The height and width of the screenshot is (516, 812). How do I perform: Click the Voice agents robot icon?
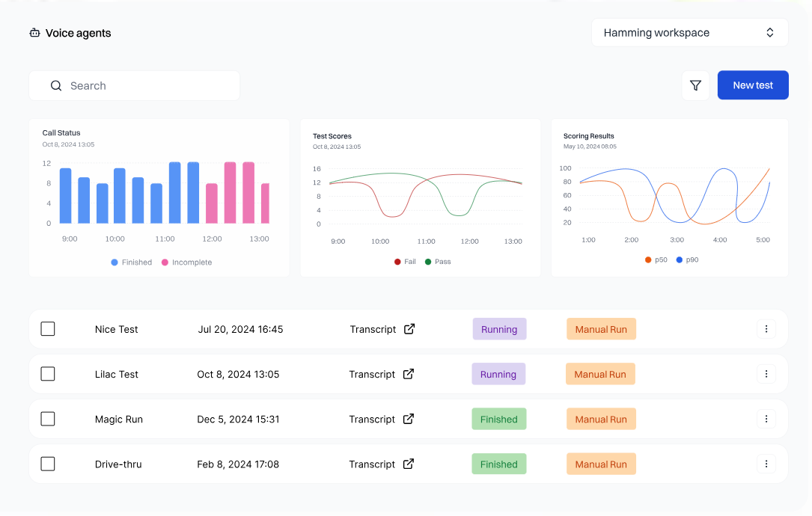(34, 33)
